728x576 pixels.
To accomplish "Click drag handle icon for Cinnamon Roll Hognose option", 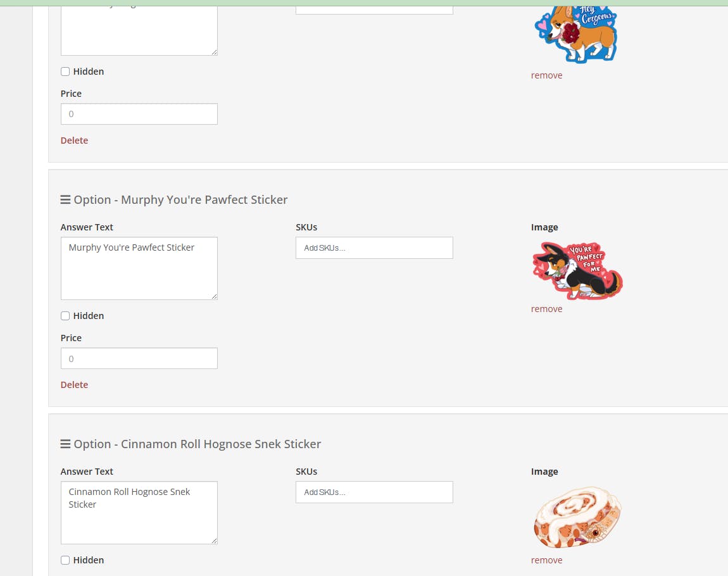I will coord(65,444).
